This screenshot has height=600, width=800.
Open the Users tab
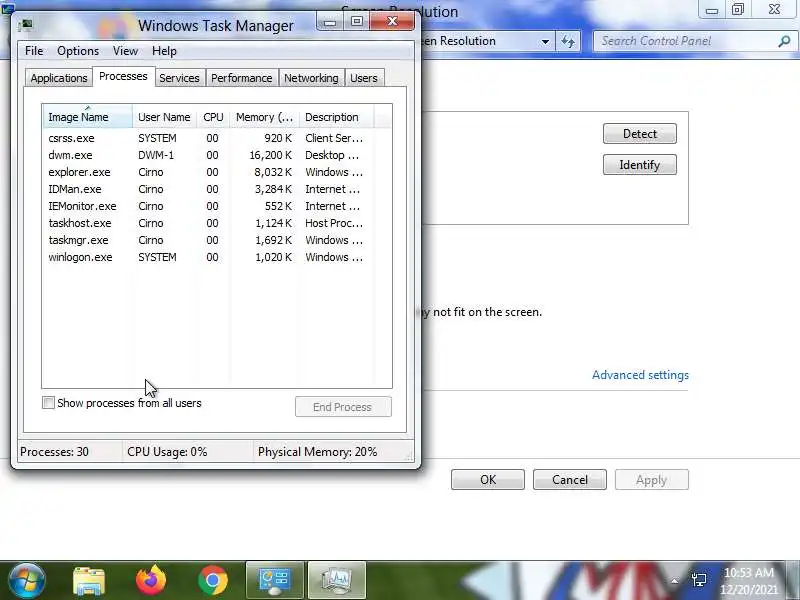pos(364,78)
